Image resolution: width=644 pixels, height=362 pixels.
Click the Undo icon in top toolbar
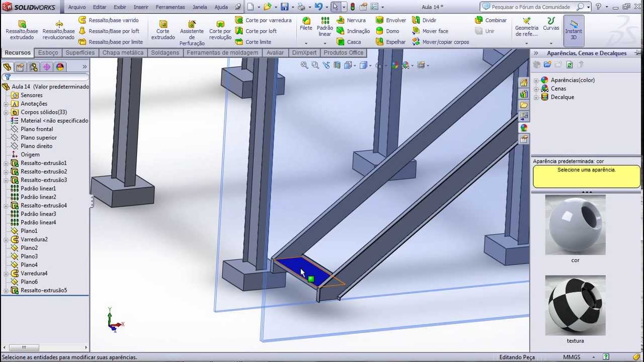tap(318, 7)
